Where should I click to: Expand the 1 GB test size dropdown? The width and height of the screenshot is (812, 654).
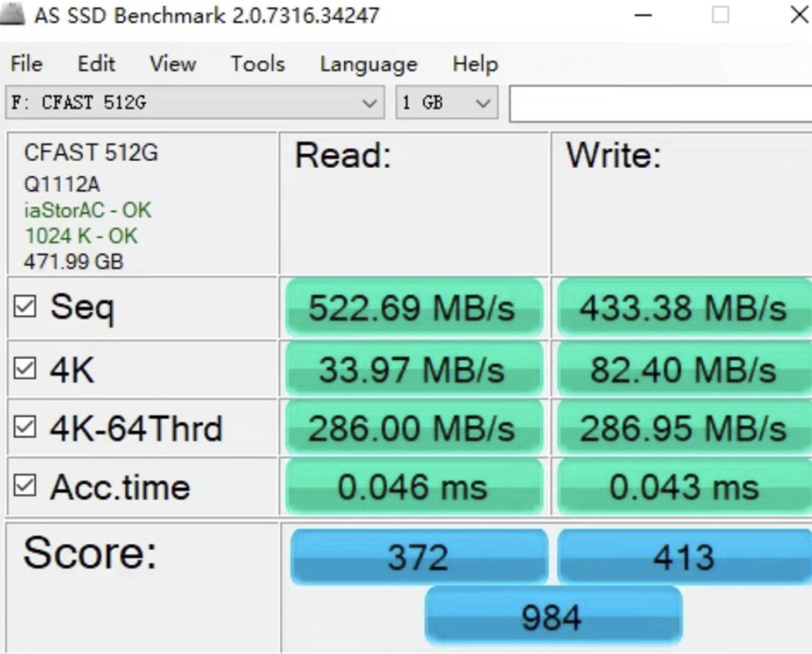[x=447, y=102]
